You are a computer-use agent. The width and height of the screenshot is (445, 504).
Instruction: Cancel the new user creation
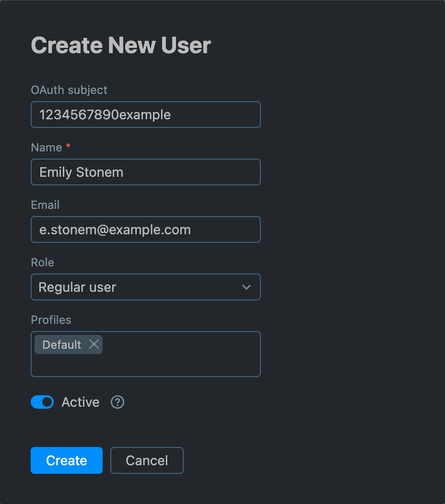147,460
